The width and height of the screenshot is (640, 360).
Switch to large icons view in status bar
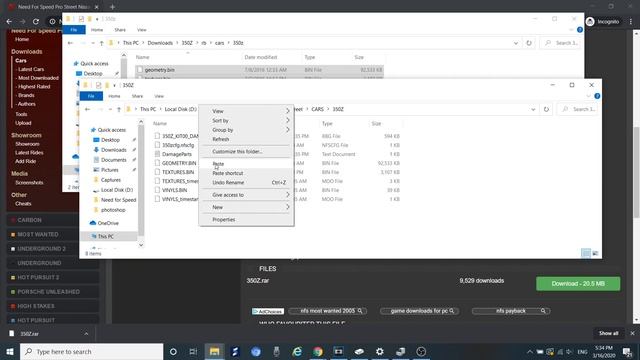coord(596,253)
